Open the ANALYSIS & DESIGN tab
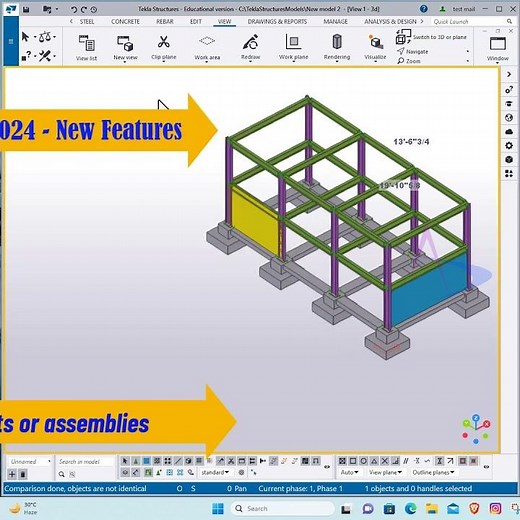 click(390, 22)
